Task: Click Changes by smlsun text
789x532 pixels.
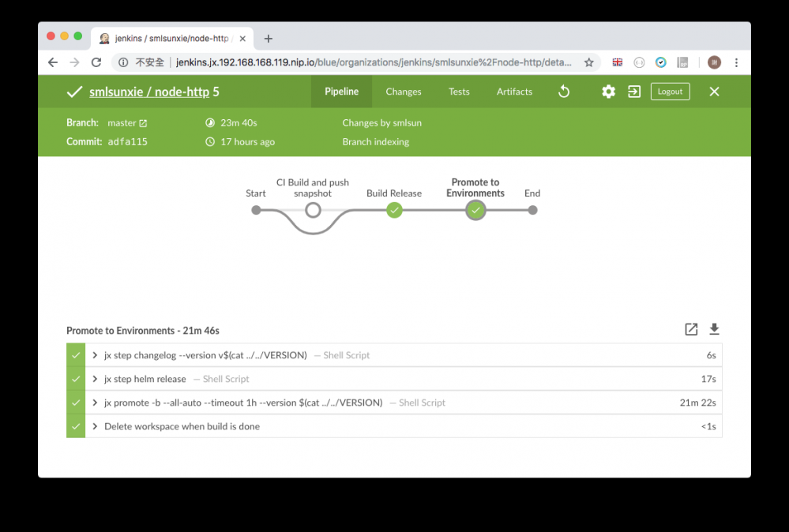Action: (382, 122)
